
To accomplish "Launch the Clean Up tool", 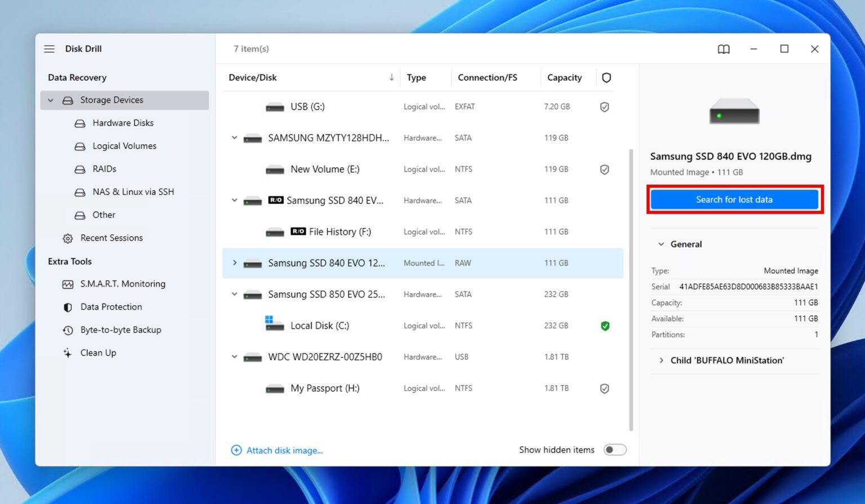I will point(98,353).
